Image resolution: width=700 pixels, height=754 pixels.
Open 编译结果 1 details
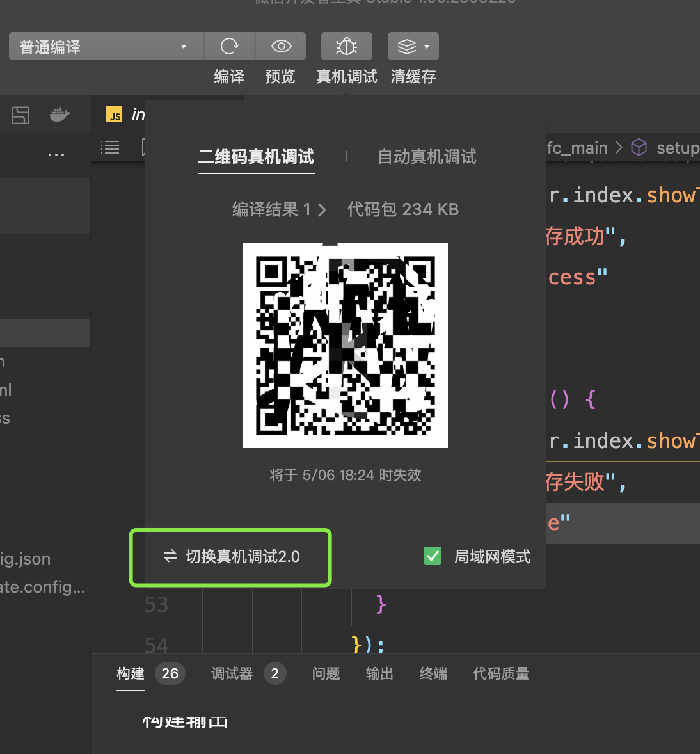(280, 209)
